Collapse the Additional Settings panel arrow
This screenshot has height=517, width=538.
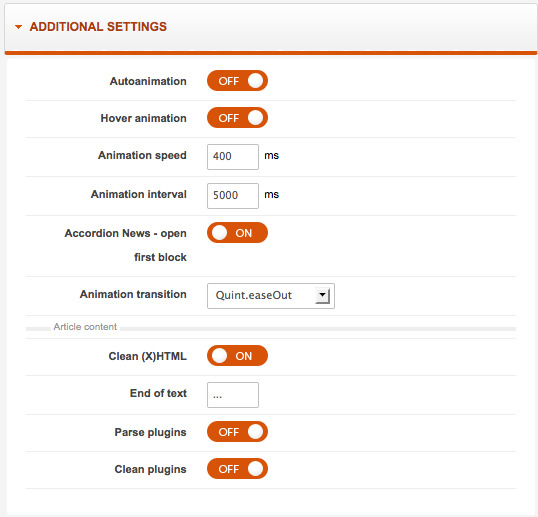click(x=19, y=27)
